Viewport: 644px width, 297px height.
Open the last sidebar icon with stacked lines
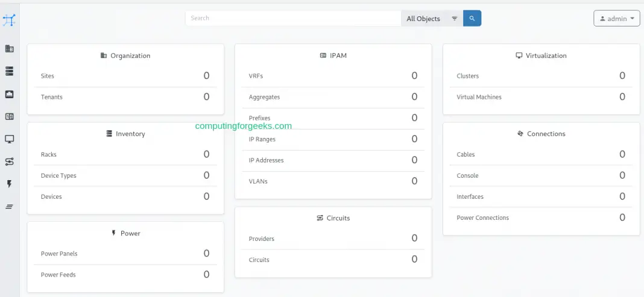(x=9, y=207)
